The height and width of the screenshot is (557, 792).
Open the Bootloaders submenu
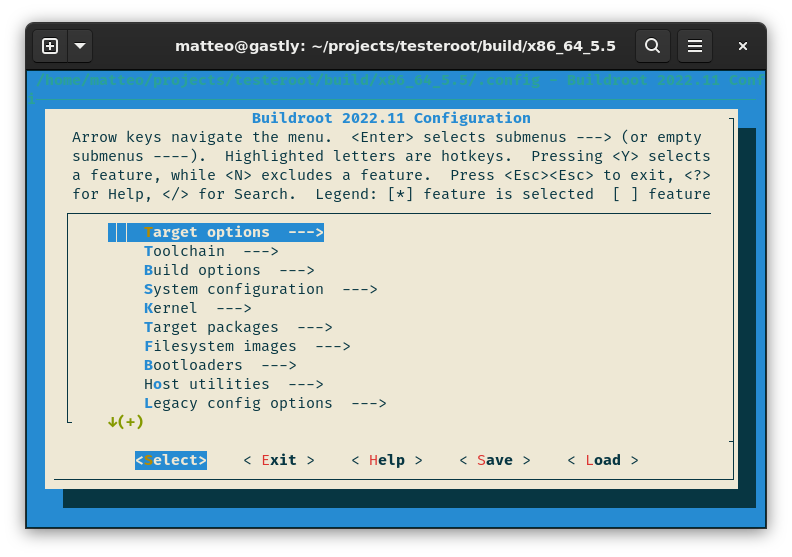click(x=220, y=365)
